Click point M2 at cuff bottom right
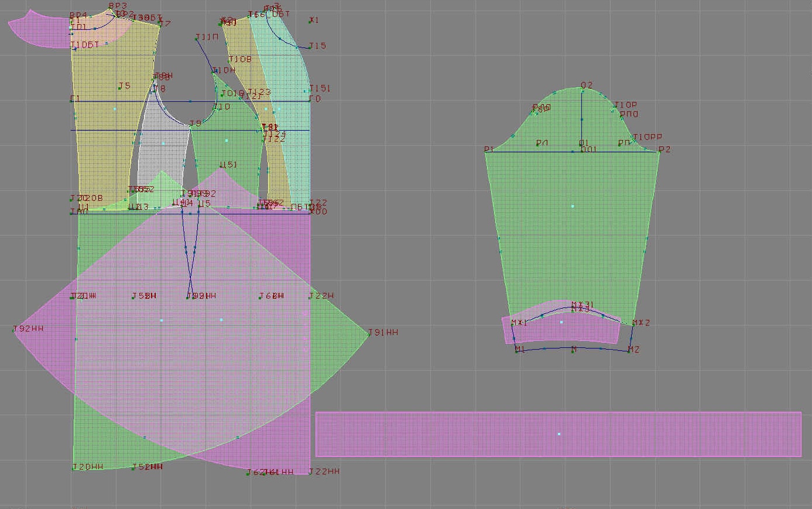 pos(629,350)
